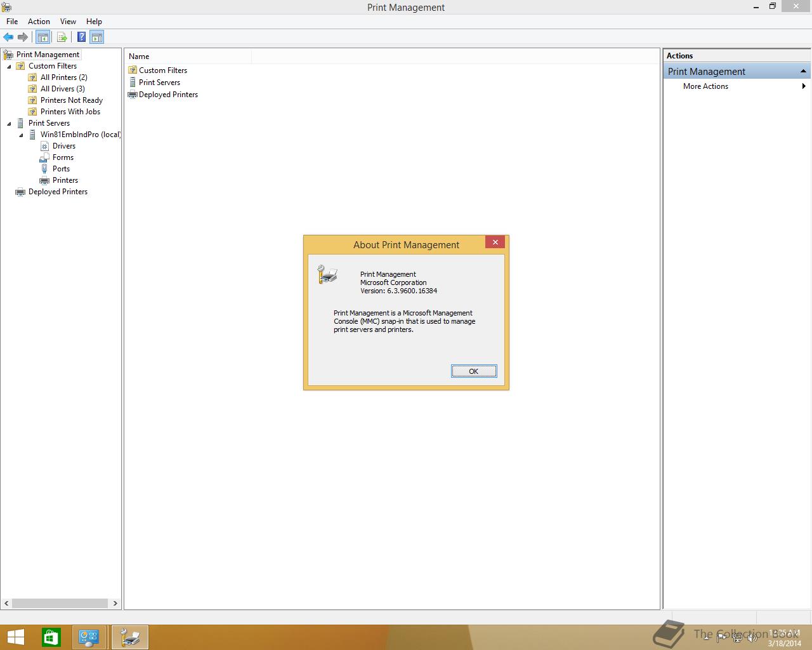
Task: Click More Actions in Actions pane
Action: (705, 86)
